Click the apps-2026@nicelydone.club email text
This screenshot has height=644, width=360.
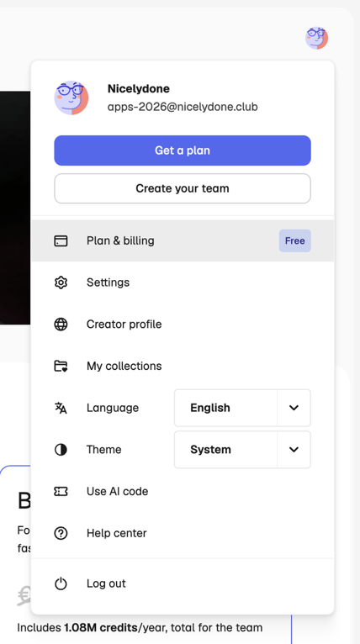(x=183, y=108)
